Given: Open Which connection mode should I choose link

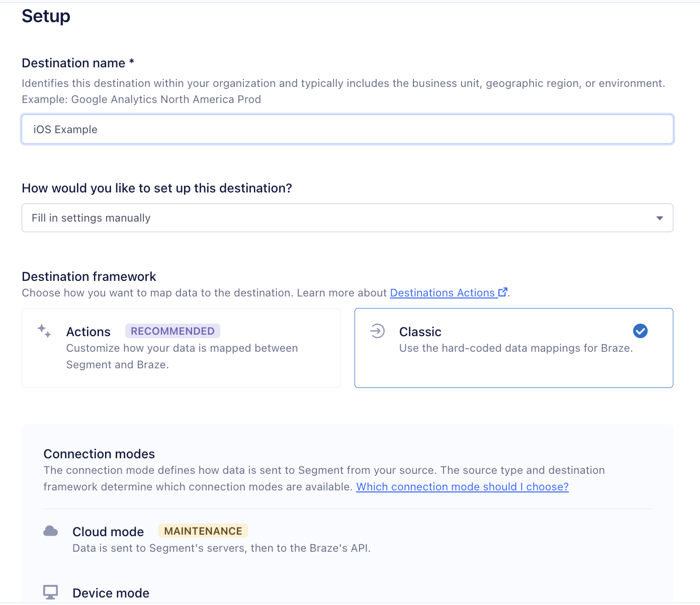Looking at the screenshot, I should (462, 486).
